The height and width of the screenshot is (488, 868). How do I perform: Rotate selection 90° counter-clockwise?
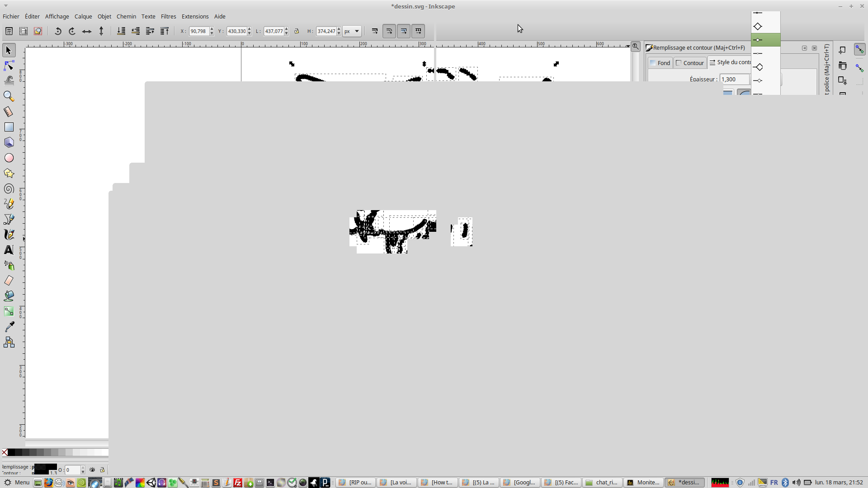[x=58, y=31]
